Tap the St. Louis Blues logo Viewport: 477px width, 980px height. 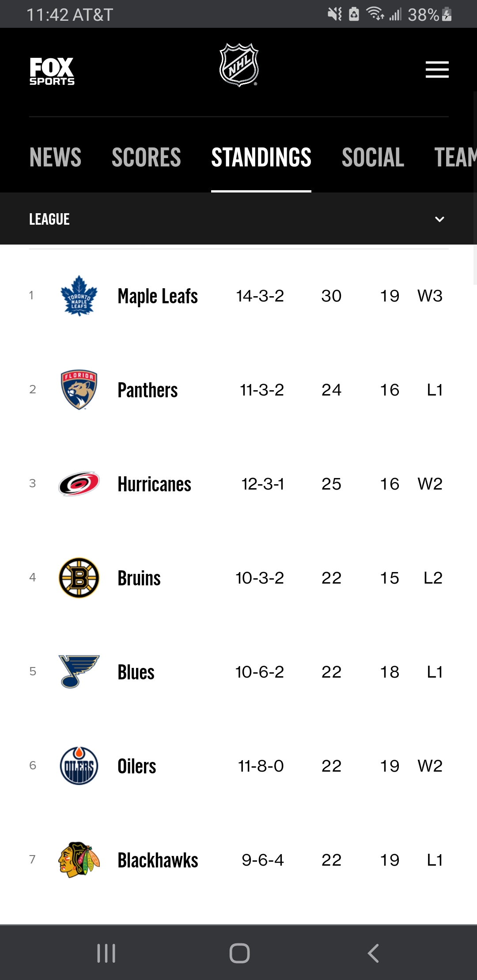pyautogui.click(x=79, y=671)
